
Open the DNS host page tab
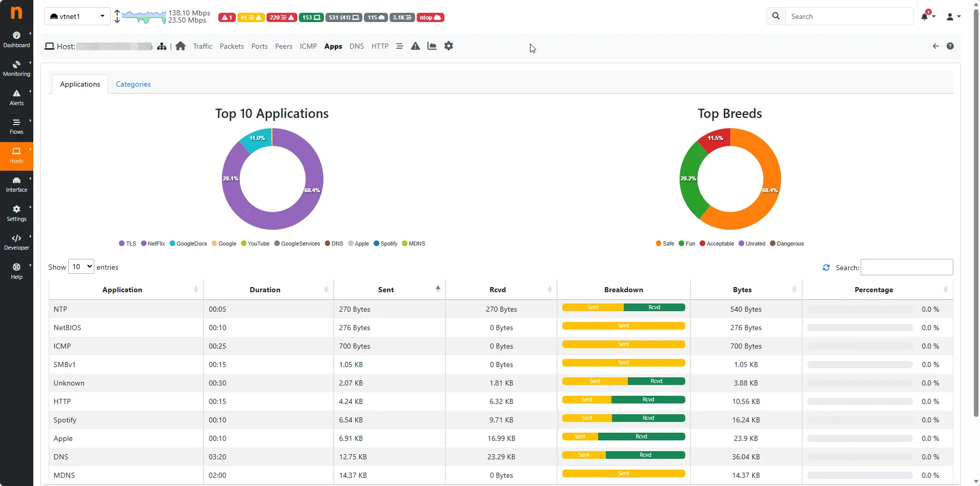pyautogui.click(x=356, y=46)
